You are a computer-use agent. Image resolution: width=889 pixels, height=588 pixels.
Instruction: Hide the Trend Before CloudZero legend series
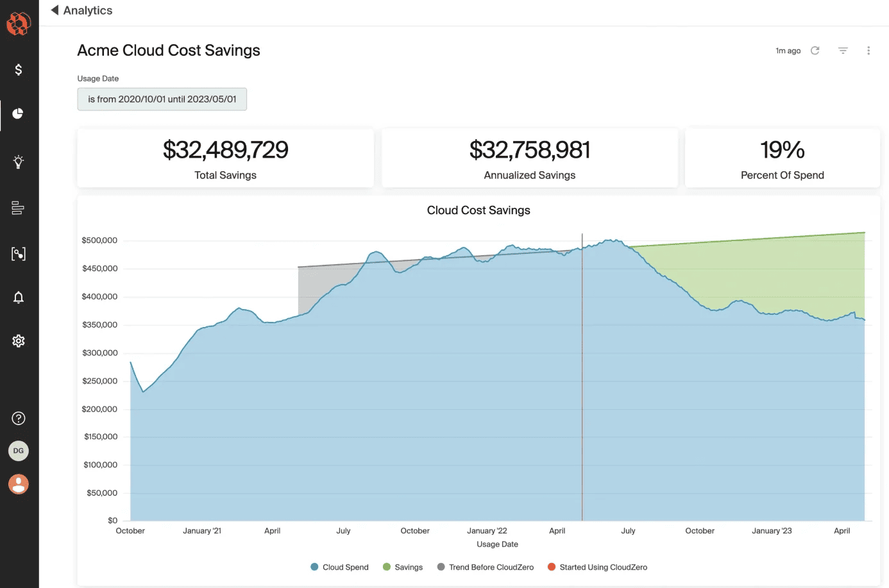pyautogui.click(x=486, y=567)
